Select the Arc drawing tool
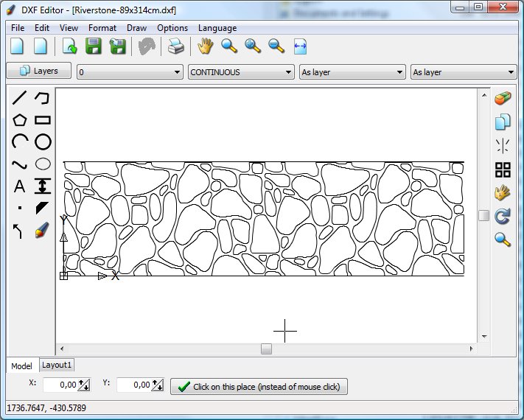Screen dimensions: 524x420 tap(20, 142)
